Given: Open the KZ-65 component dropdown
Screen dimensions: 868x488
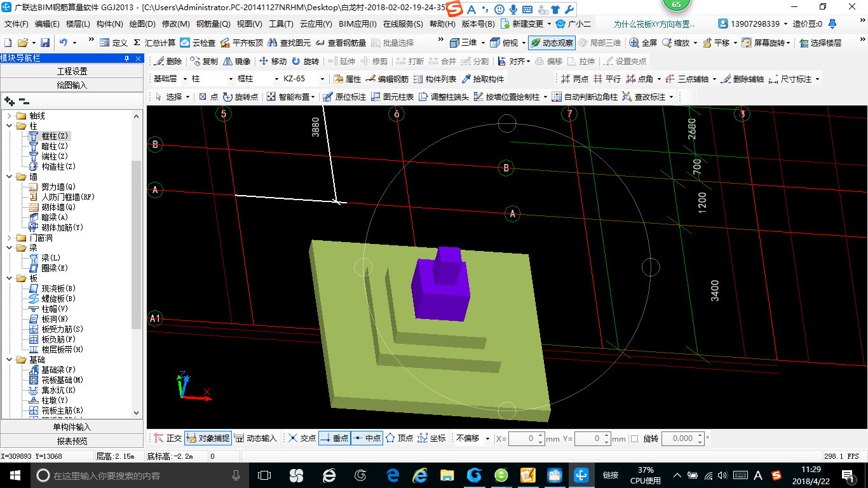Looking at the screenshot, I should (x=304, y=79).
